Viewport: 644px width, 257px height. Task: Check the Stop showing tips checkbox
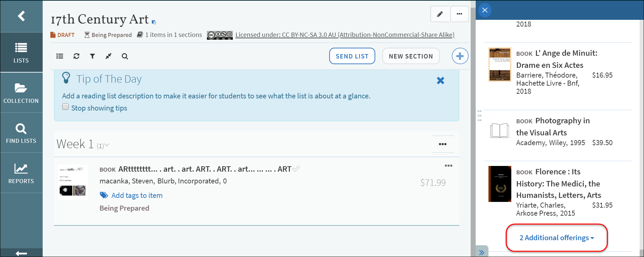coord(66,107)
